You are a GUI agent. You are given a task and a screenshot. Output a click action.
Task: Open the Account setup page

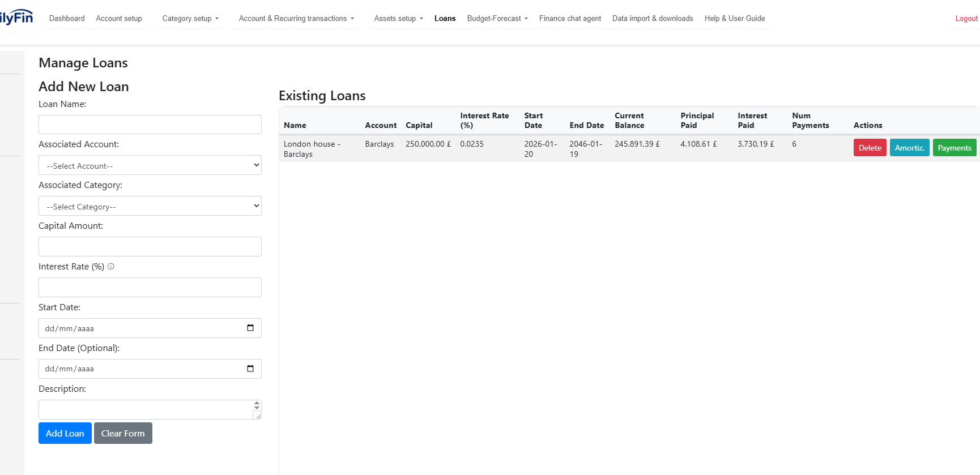(x=119, y=19)
